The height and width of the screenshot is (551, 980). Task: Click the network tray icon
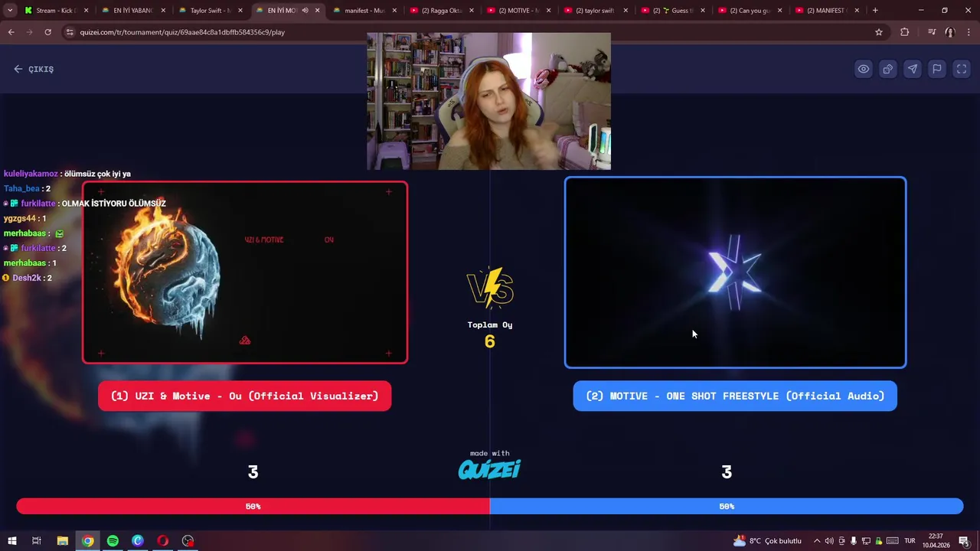(x=866, y=541)
